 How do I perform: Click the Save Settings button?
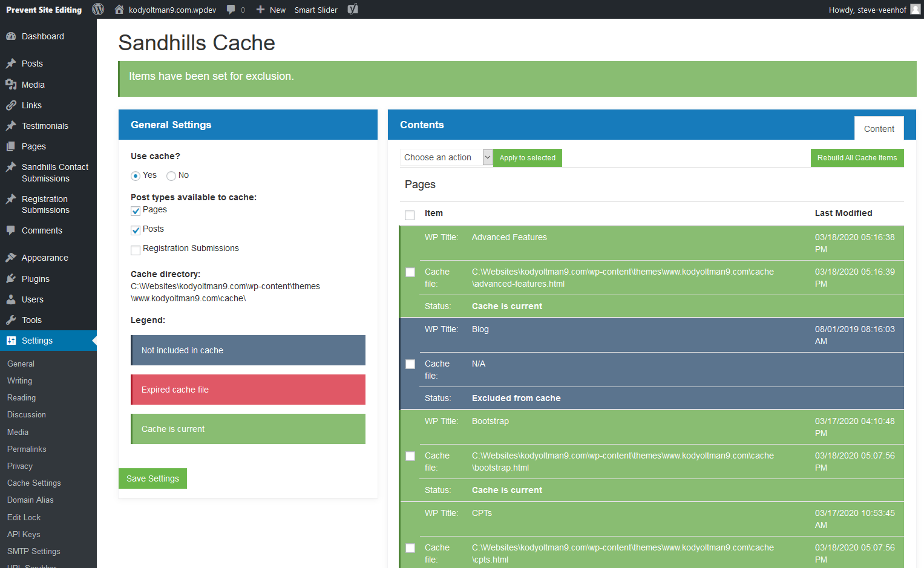(152, 478)
